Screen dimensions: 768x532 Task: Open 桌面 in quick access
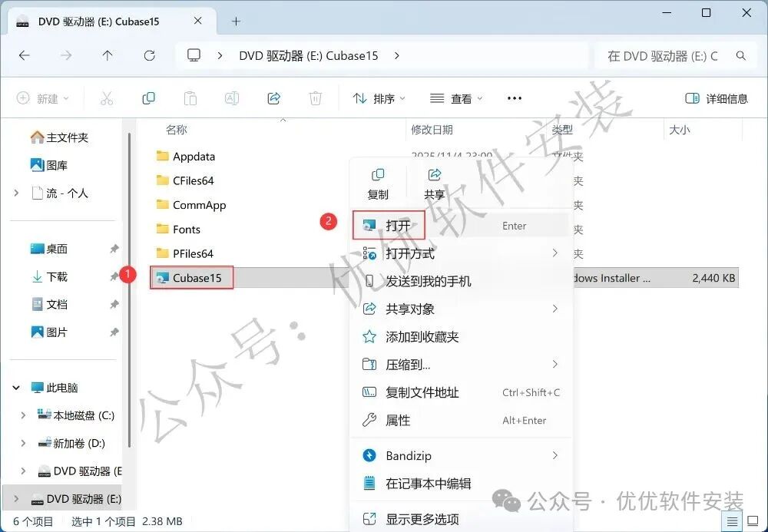(x=49, y=249)
